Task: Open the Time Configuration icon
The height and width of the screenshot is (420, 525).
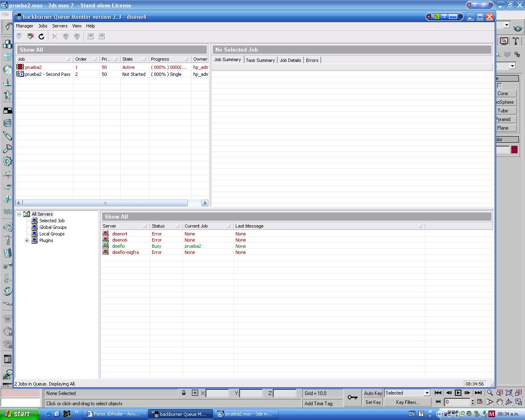Action: [x=480, y=402]
